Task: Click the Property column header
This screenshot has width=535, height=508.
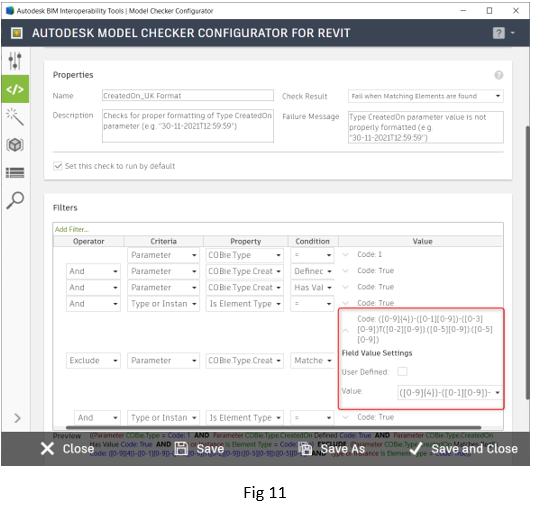Action: [x=246, y=241]
